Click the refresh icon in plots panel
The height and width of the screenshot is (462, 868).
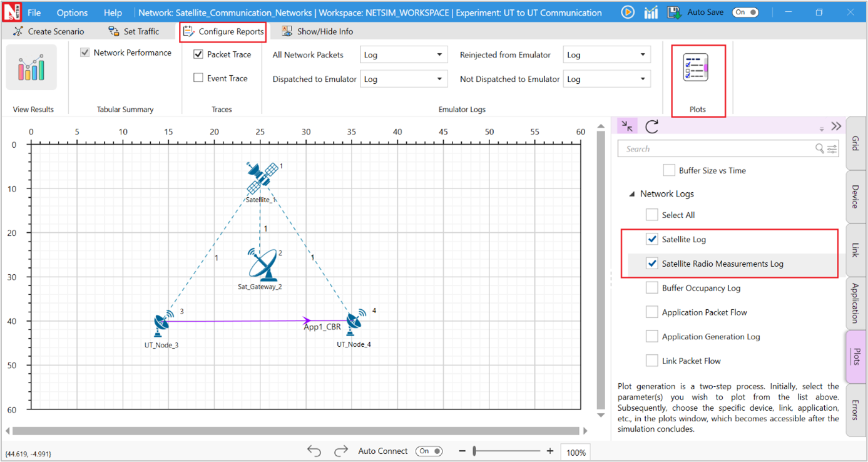coord(651,126)
